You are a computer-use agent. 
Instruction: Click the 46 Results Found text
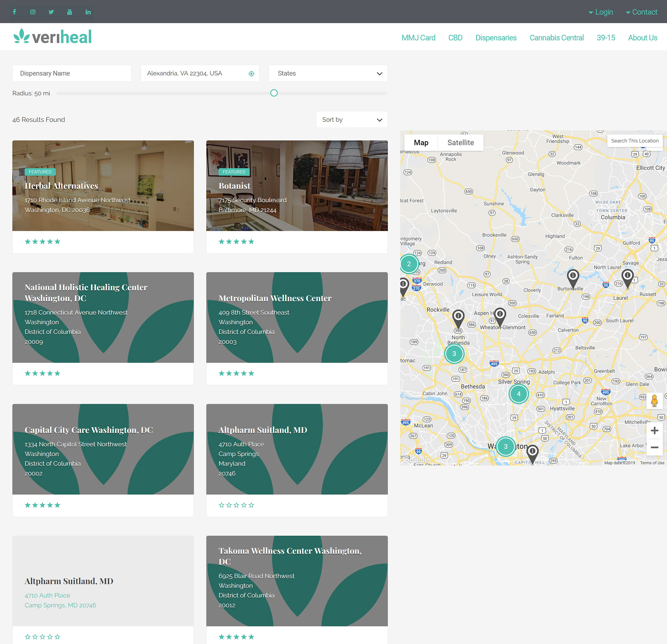(39, 119)
